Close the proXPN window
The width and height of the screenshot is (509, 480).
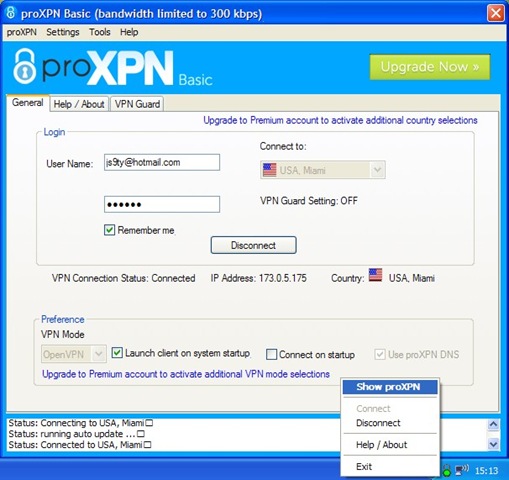495,13
